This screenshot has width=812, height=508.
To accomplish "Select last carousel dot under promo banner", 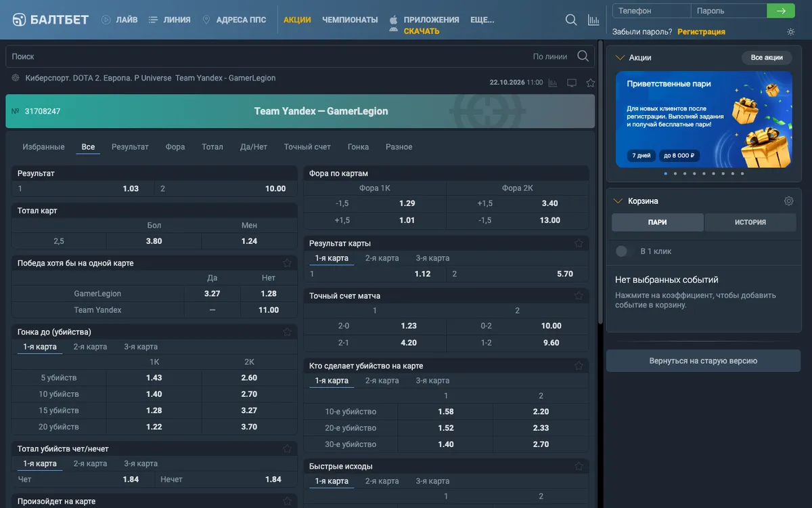I will pos(742,173).
